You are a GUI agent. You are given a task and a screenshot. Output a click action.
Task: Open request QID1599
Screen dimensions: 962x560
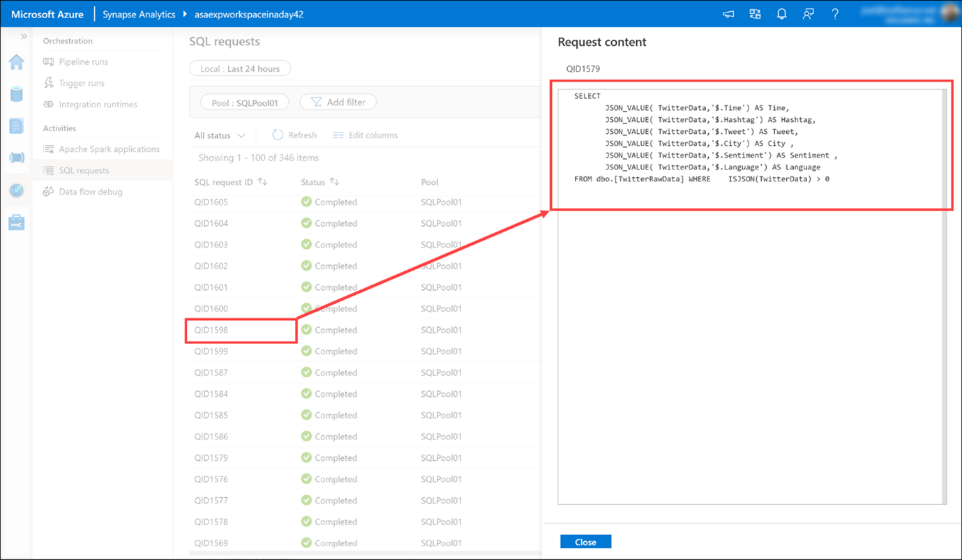[211, 351]
